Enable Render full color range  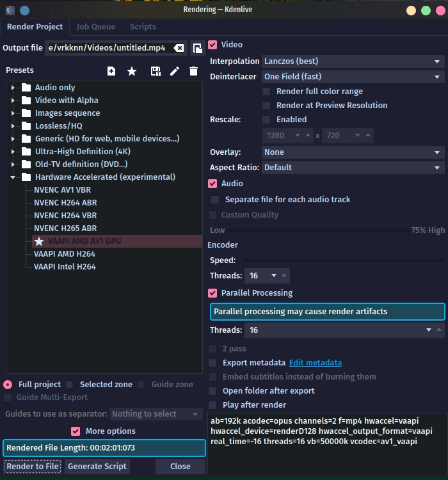click(266, 92)
